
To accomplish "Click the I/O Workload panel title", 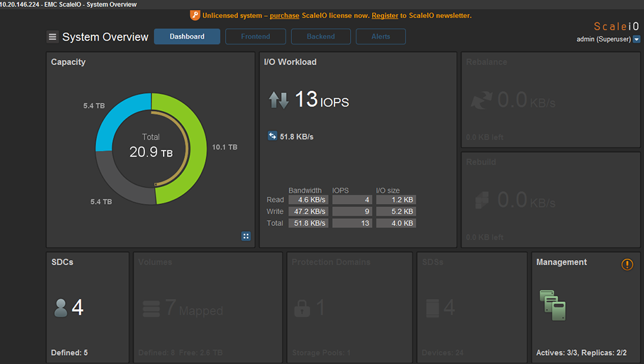I will click(290, 62).
